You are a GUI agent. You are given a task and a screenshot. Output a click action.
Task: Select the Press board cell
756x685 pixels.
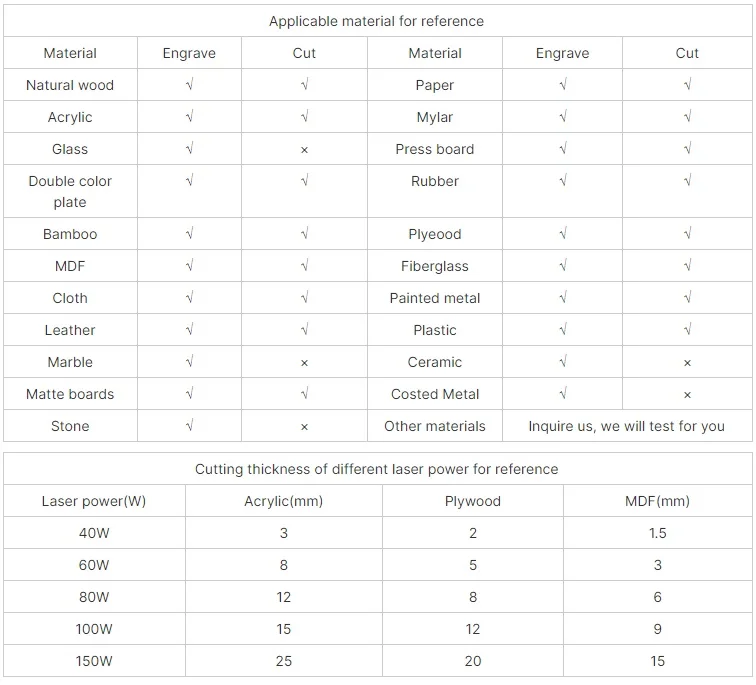tap(435, 149)
